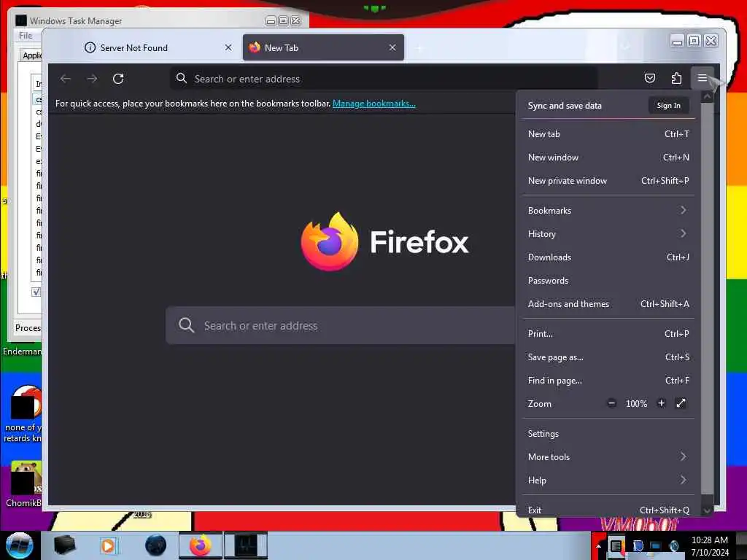This screenshot has width=747, height=560.
Task: Choose Find in page...
Action: click(x=608, y=381)
